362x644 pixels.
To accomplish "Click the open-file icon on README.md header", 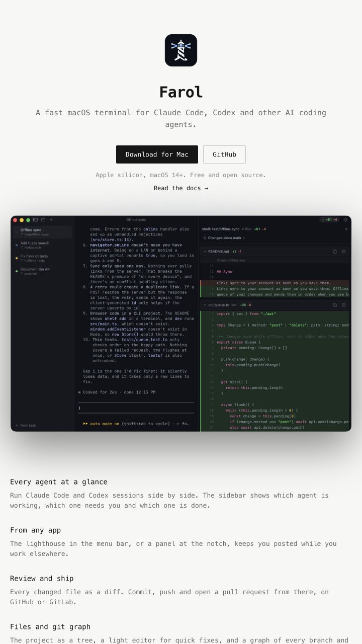I will (344, 252).
